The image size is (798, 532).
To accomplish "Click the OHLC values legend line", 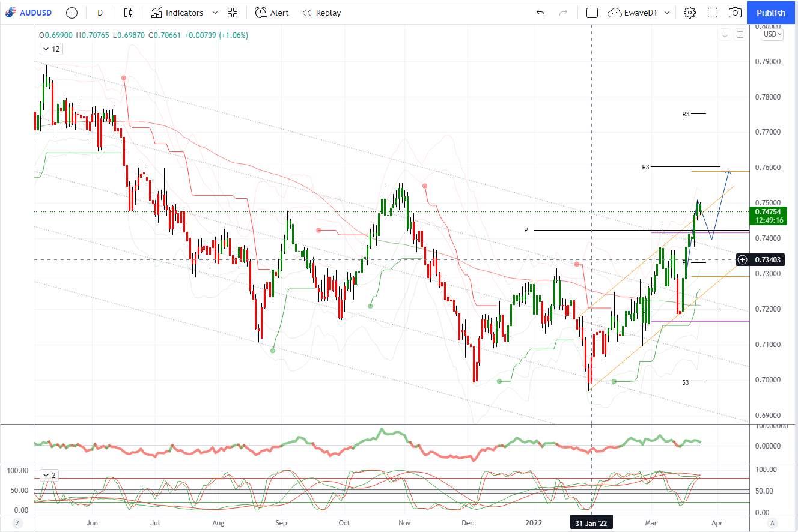I will pyautogui.click(x=144, y=35).
